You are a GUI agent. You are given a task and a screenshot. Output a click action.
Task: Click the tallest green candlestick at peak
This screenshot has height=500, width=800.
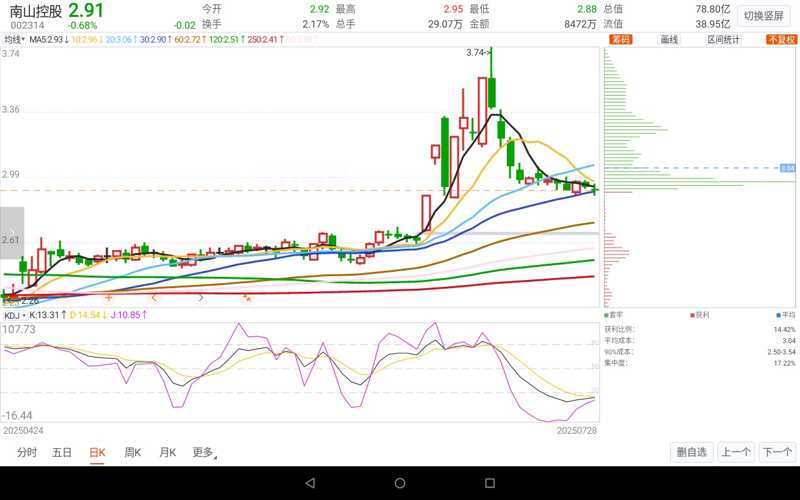[491, 92]
